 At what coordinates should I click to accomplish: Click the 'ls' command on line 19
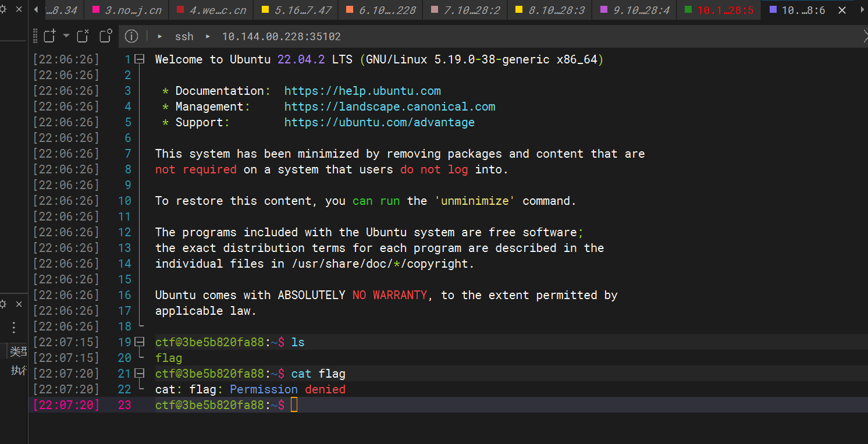(298, 342)
